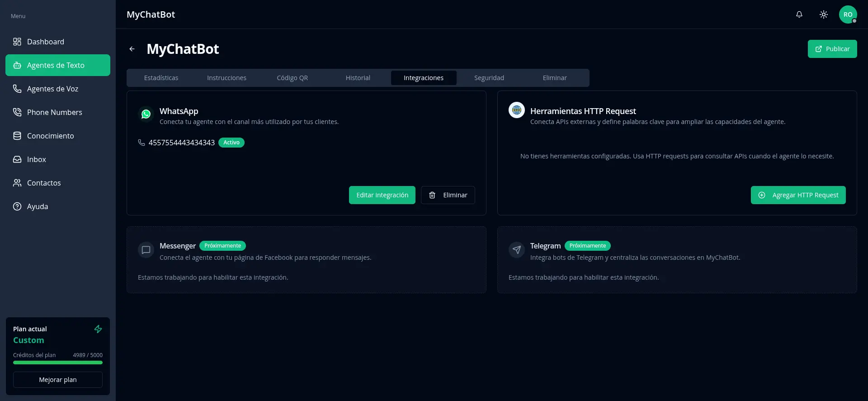Open Inbox in the sidebar
The width and height of the screenshot is (868, 401).
[58, 159]
